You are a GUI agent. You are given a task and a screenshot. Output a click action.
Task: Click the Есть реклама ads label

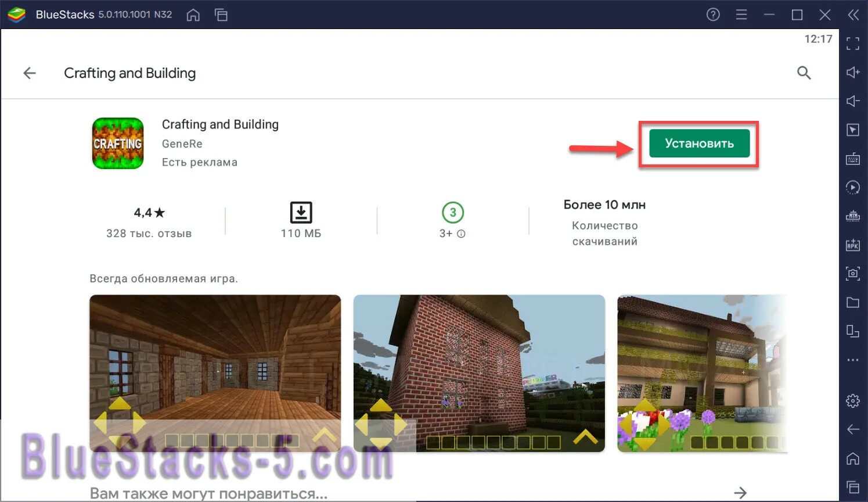click(x=199, y=162)
